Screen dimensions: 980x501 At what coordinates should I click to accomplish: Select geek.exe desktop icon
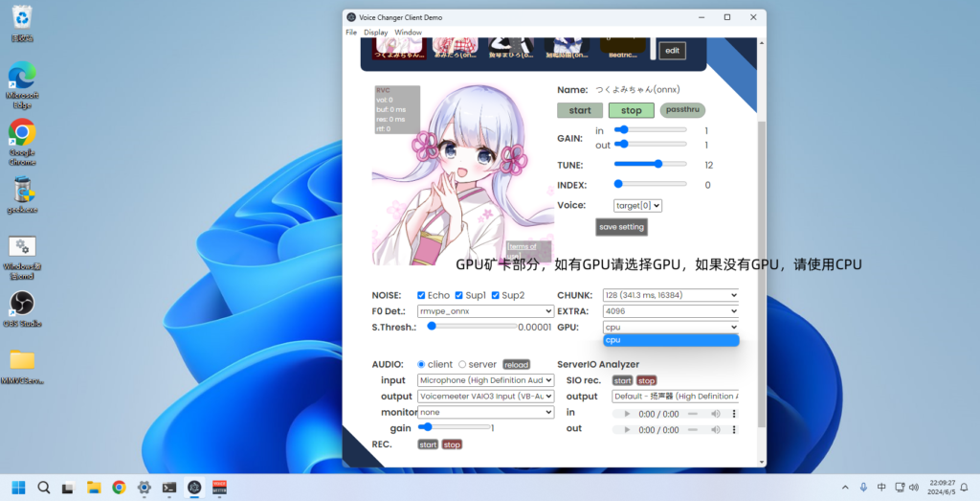coord(22,194)
